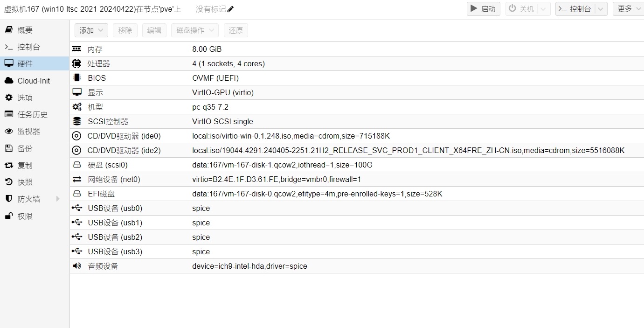This screenshot has width=644, height=328.
Task: Click the 快照 history icon
Action: [x=8, y=182]
